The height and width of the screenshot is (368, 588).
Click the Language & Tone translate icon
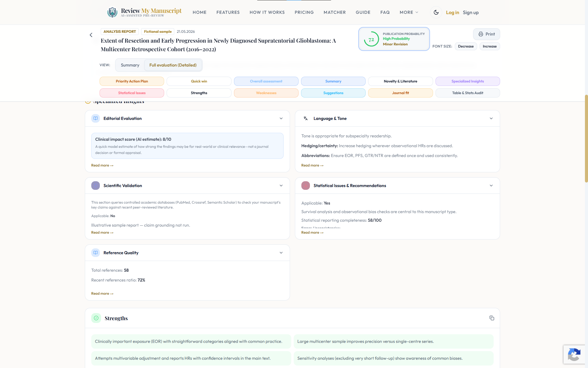pos(306,118)
